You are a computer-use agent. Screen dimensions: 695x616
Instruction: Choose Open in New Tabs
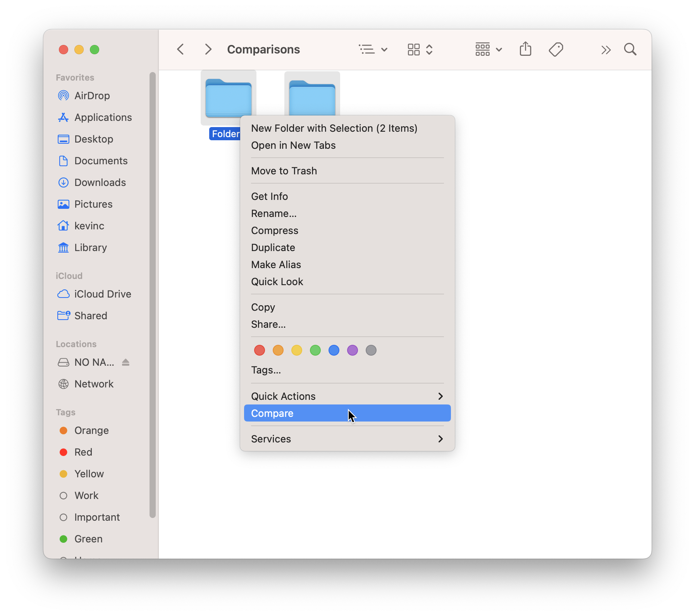point(347,145)
